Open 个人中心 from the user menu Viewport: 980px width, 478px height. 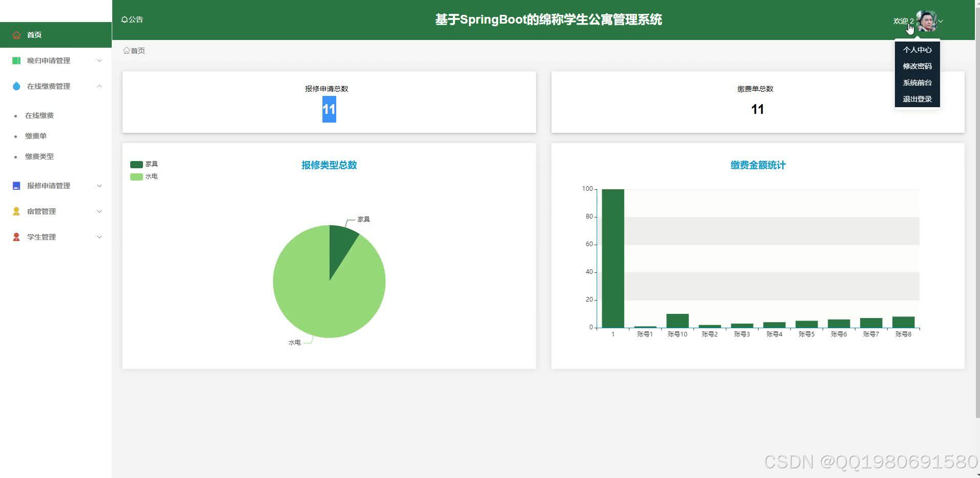pos(917,50)
